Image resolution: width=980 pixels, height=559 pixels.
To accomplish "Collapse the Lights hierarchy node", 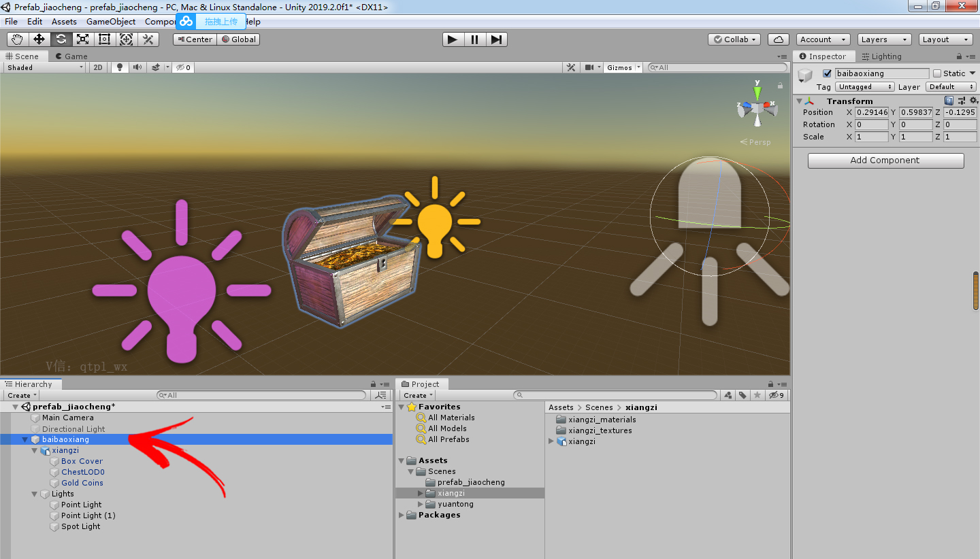I will coord(35,494).
